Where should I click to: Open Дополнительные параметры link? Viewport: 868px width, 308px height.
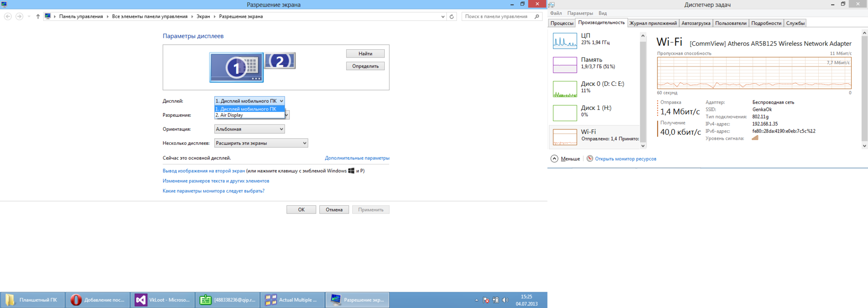(x=357, y=158)
